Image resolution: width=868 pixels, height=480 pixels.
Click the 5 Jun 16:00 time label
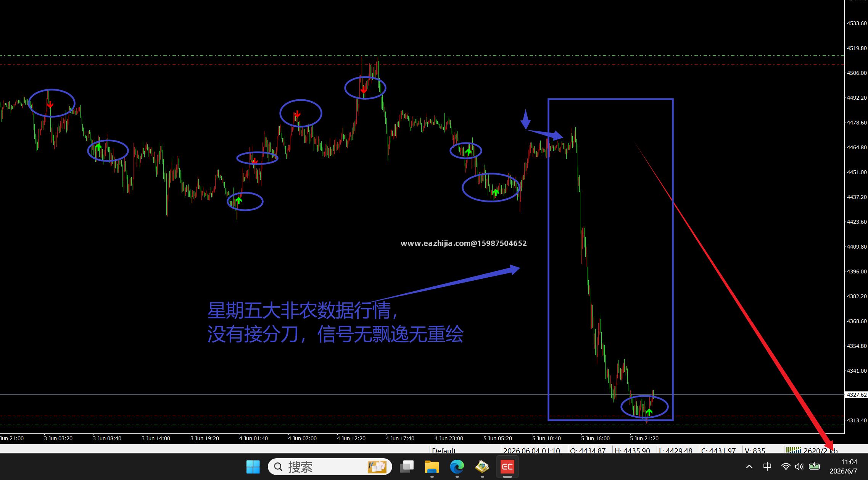595,438
